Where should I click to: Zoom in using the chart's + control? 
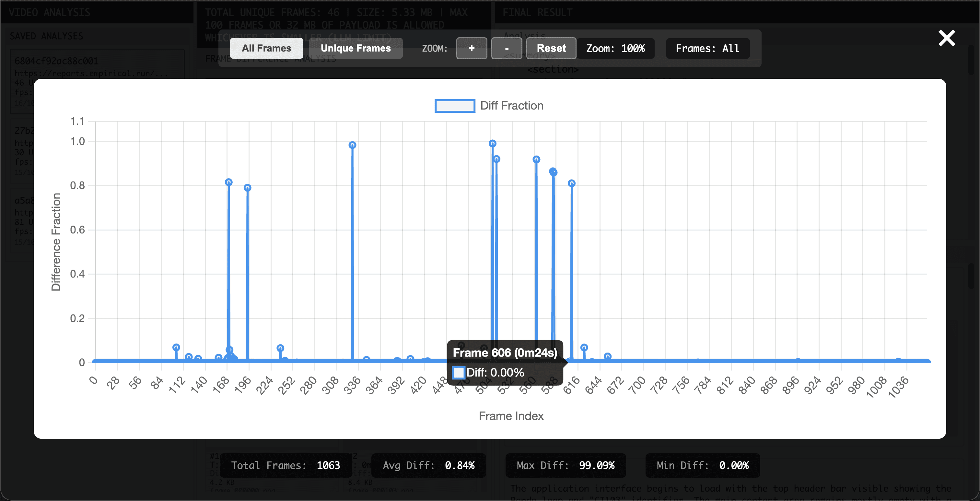tap(471, 48)
